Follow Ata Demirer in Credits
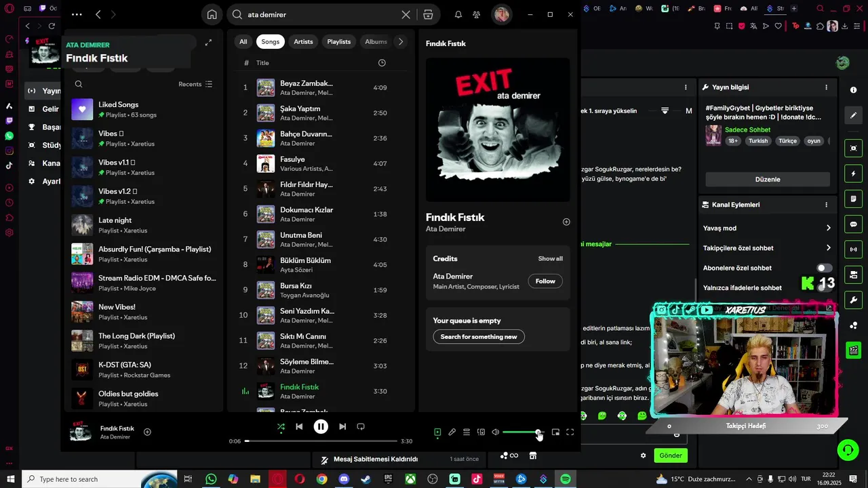Viewport: 868px width, 488px height. 545,281
